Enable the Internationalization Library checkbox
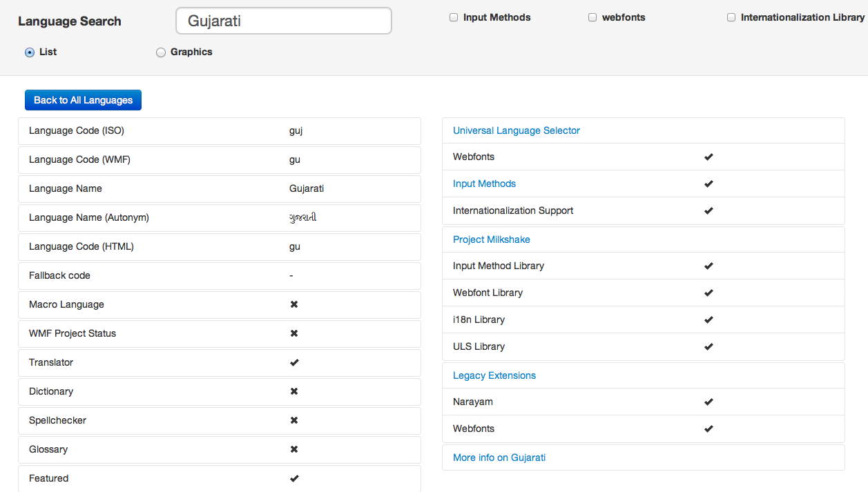Image resolution: width=868 pixels, height=492 pixels. (x=731, y=17)
